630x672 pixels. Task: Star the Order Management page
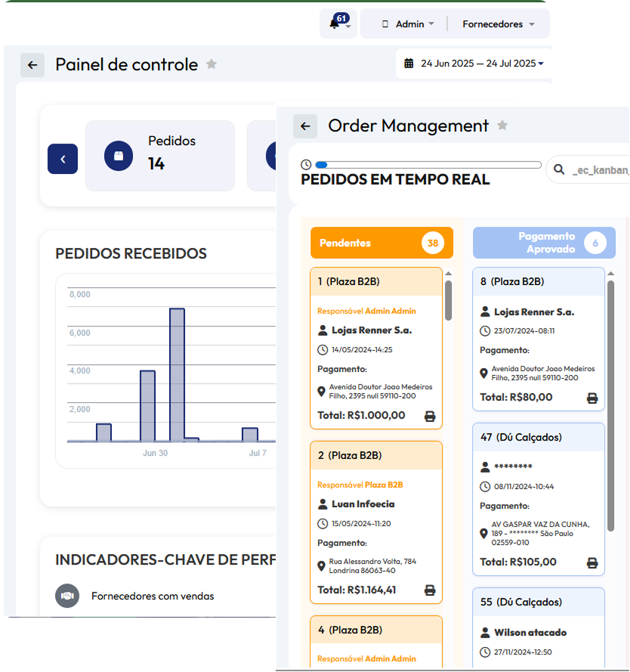pos(502,125)
